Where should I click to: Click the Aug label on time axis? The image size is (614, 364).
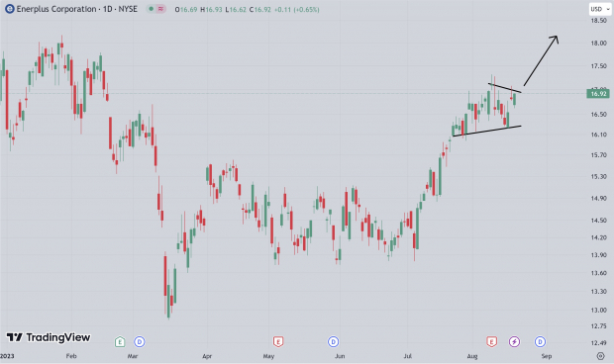click(x=472, y=356)
